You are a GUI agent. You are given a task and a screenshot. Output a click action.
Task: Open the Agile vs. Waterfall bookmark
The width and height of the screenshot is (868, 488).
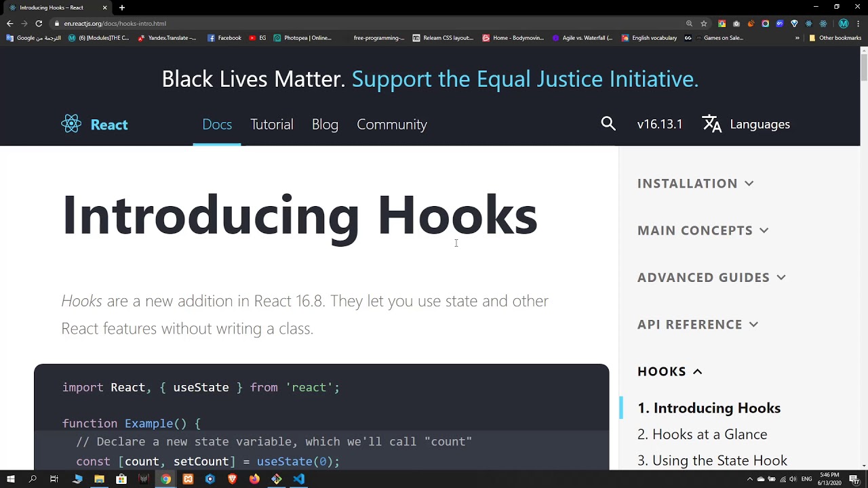tap(583, 38)
